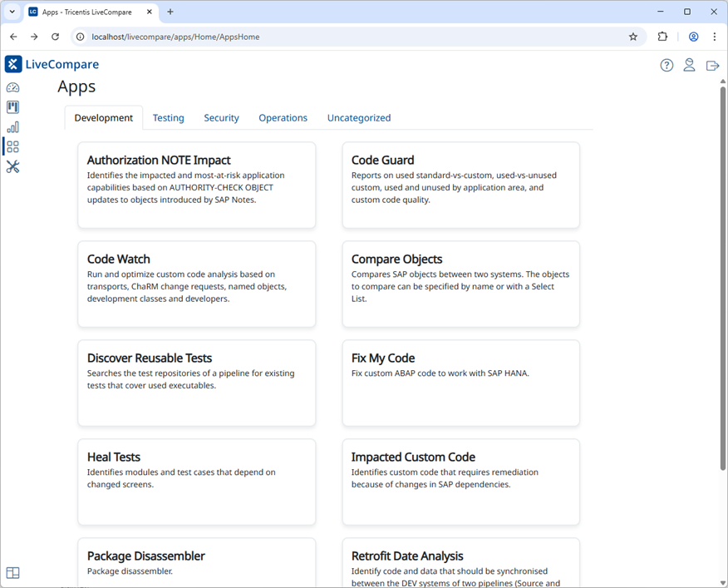
Task: Open the Compare Objects app
Action: pos(461,284)
